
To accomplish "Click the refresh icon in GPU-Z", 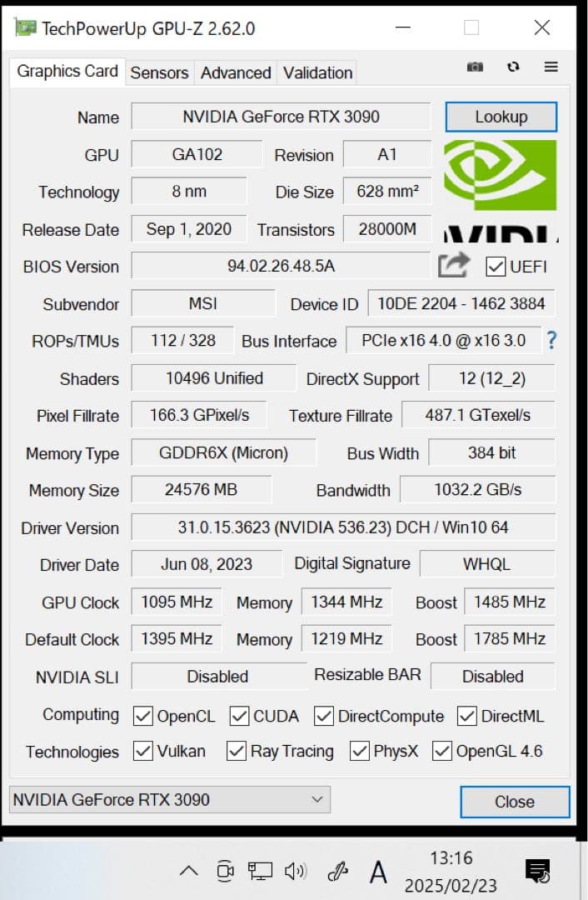I will point(513,67).
